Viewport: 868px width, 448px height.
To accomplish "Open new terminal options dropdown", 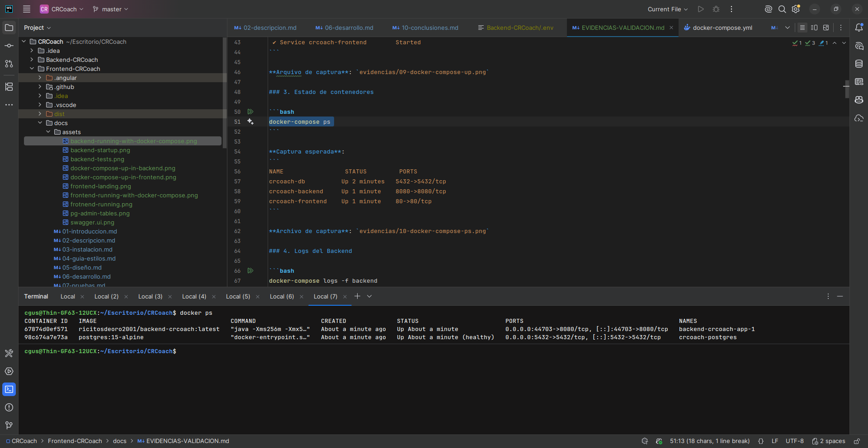I will [x=369, y=296].
